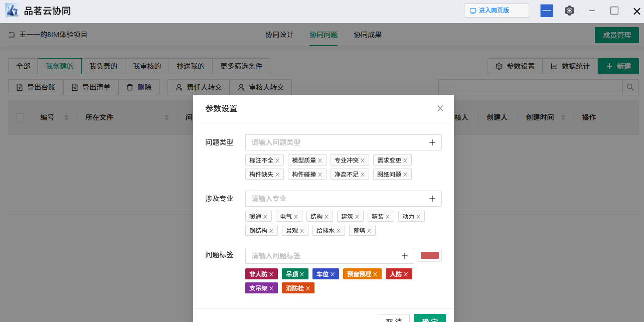Click the 成员管理 button
This screenshot has height=322, width=644.
click(616, 35)
